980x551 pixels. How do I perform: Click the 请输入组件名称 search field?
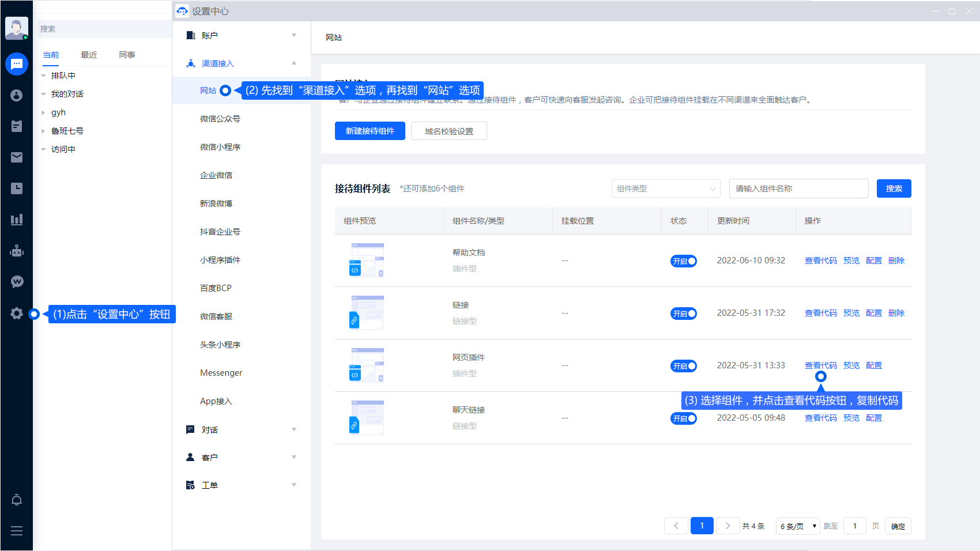coord(798,188)
